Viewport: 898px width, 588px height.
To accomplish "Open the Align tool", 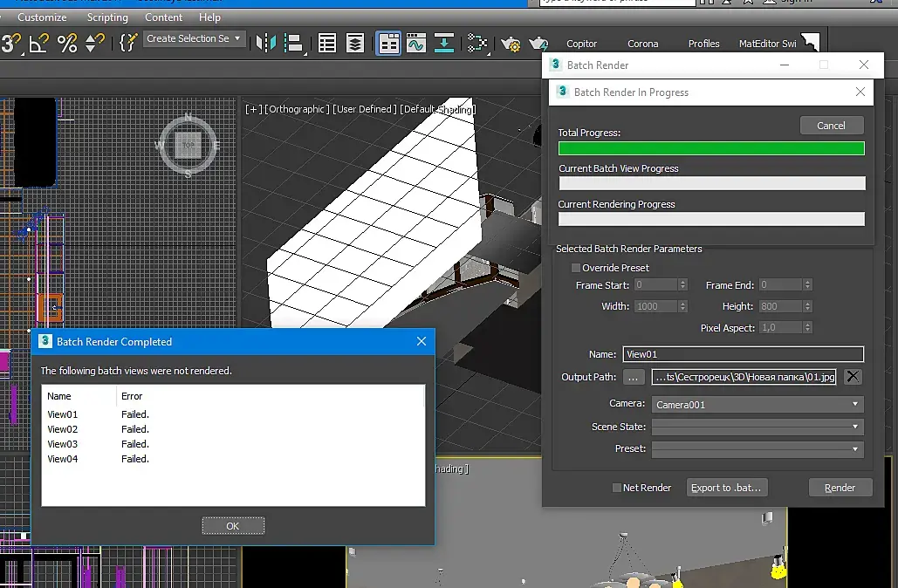I will click(x=293, y=43).
